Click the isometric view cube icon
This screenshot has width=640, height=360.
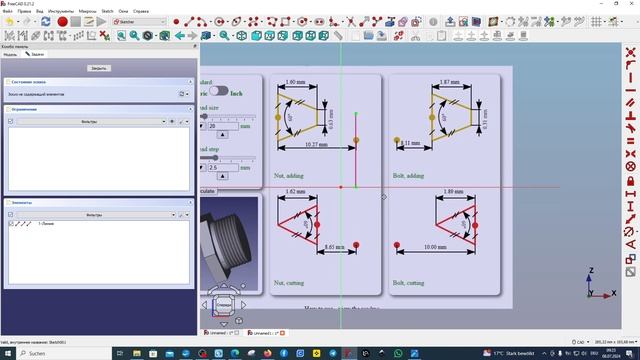(x=242, y=36)
